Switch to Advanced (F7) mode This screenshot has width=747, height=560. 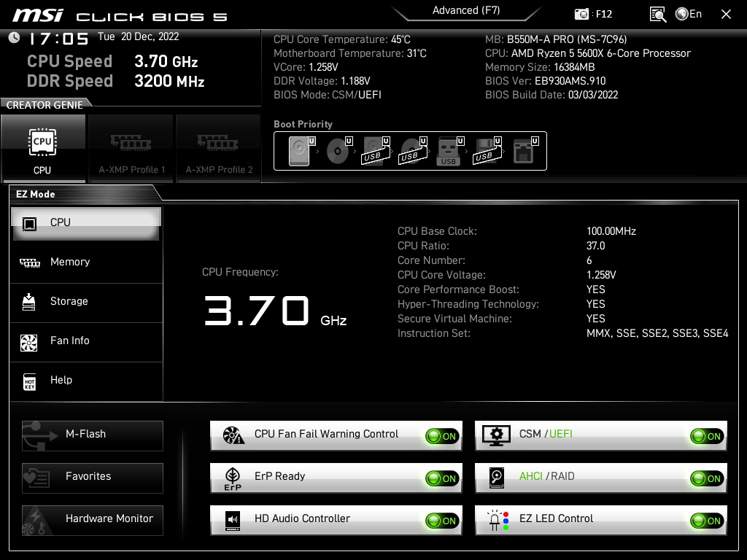(x=466, y=11)
